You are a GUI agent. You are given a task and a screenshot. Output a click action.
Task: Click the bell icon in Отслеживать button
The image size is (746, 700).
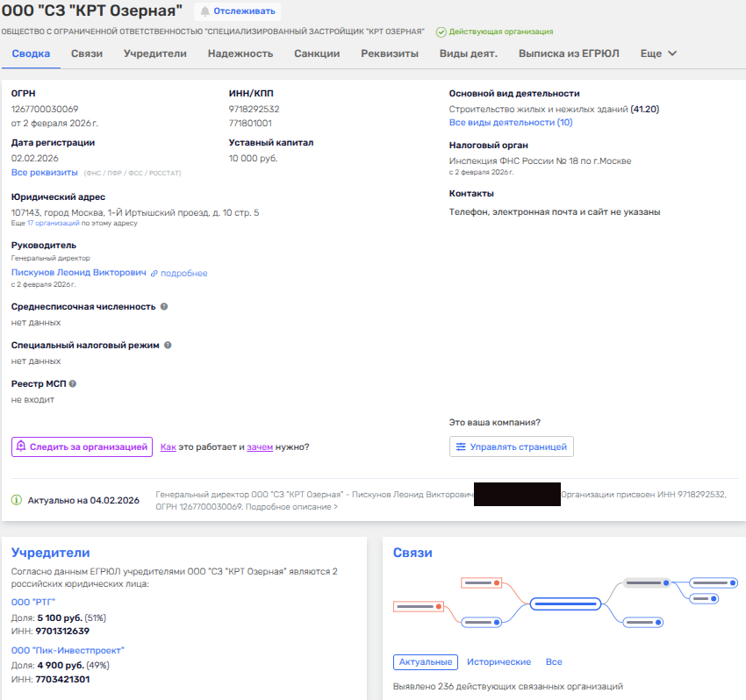[205, 11]
